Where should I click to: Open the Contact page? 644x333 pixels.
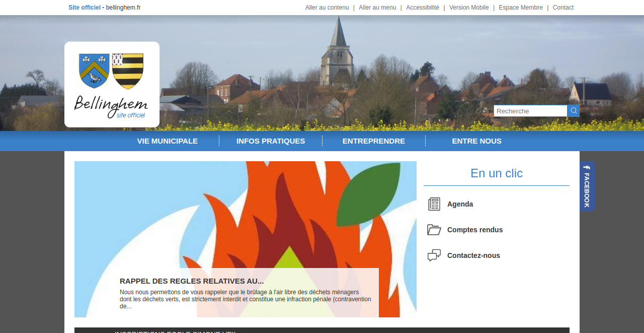click(x=563, y=8)
